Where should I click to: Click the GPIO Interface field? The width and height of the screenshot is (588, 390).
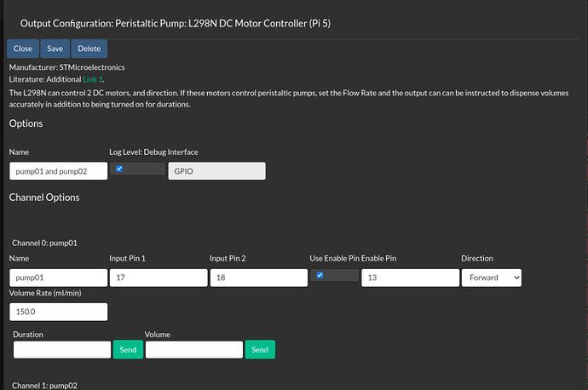coord(216,171)
